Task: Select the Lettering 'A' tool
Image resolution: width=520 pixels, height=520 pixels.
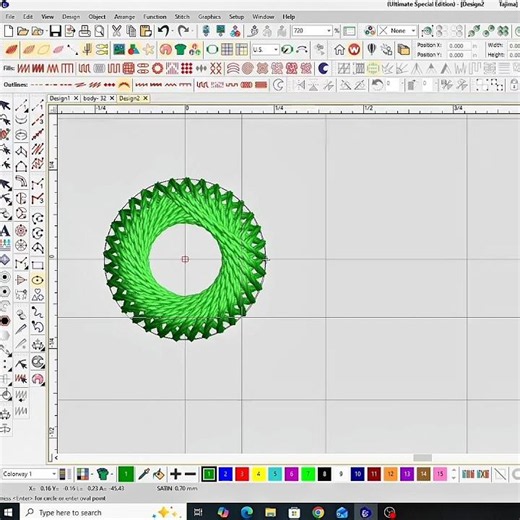Action: (5, 231)
